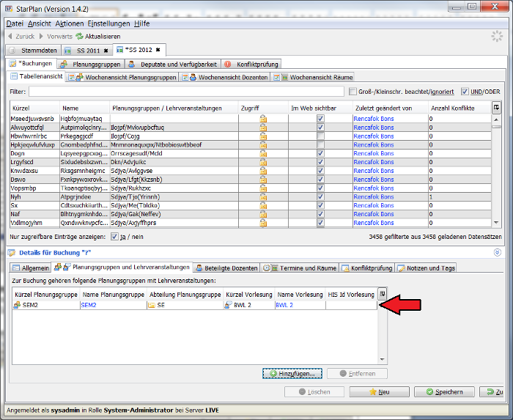This screenshot has height=420, width=513.
Task: Click the Vorwärts forward arrow
Action: pos(41,37)
